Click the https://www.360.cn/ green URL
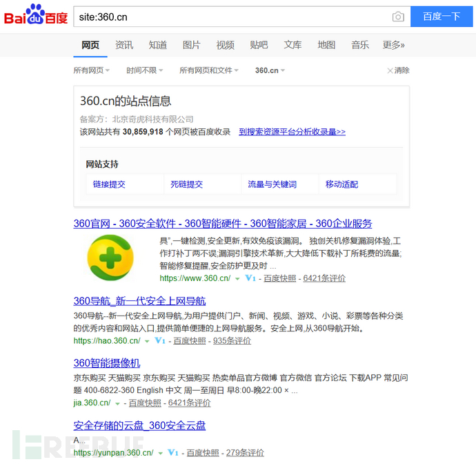Viewport: 476px width, 464px height. 195,278
